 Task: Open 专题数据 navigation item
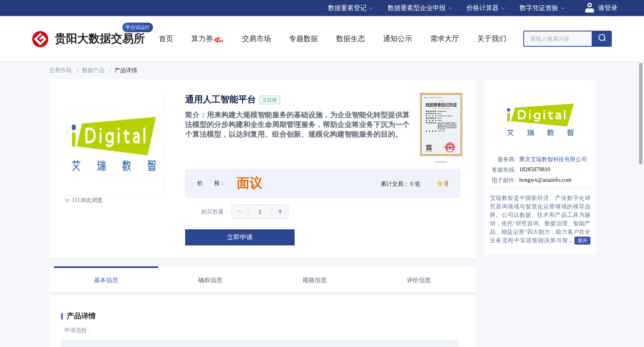click(x=303, y=39)
